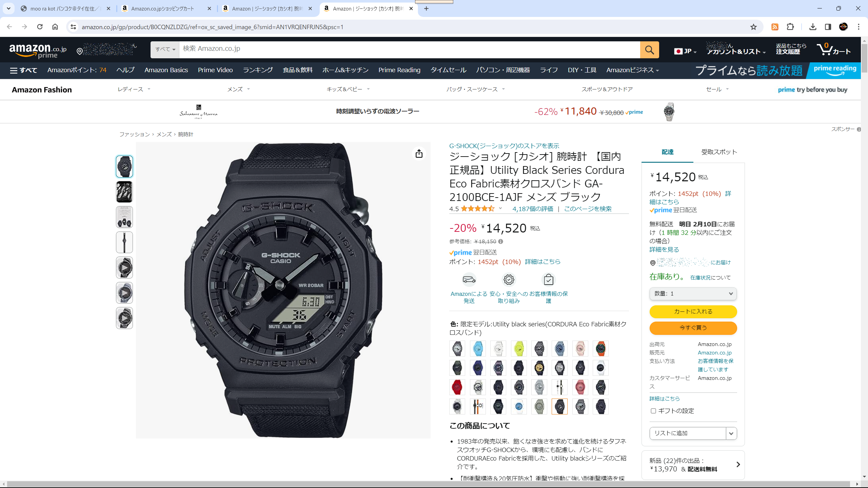Open the 数量 quantity dropdown
This screenshot has width=868, height=488.
(693, 294)
